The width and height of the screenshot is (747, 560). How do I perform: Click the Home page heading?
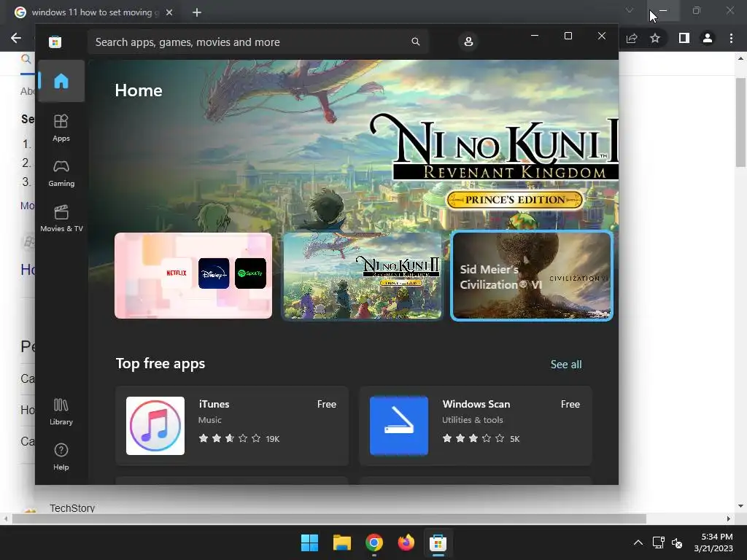139,90
